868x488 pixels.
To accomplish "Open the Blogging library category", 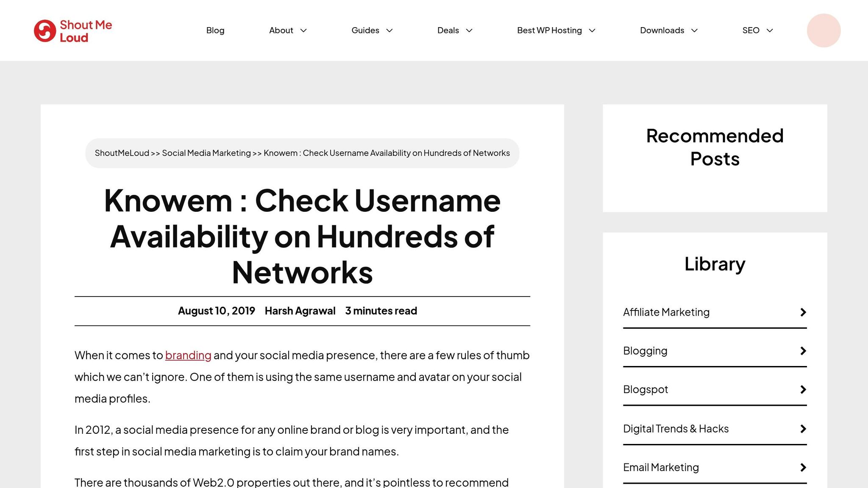I will [645, 351].
